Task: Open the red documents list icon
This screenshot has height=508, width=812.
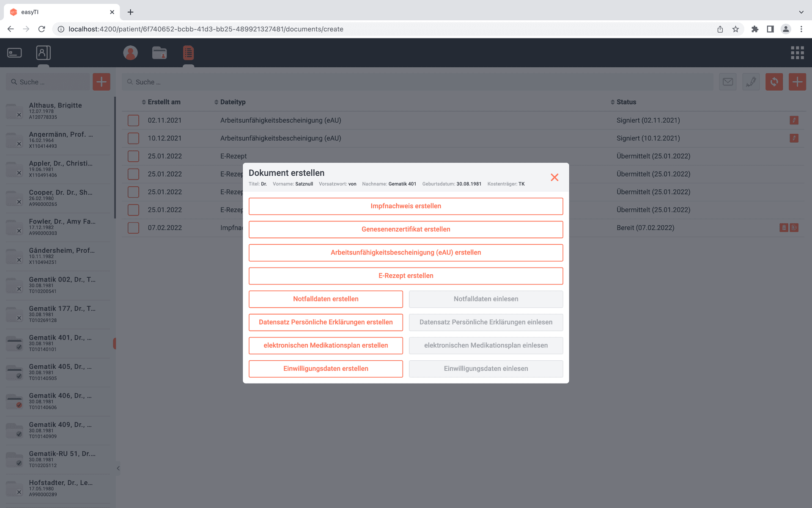Action: pos(188,53)
